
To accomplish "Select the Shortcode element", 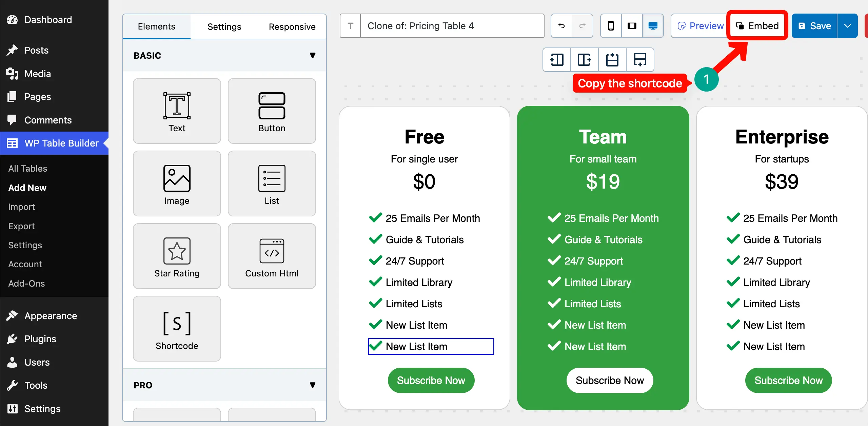I will click(177, 329).
